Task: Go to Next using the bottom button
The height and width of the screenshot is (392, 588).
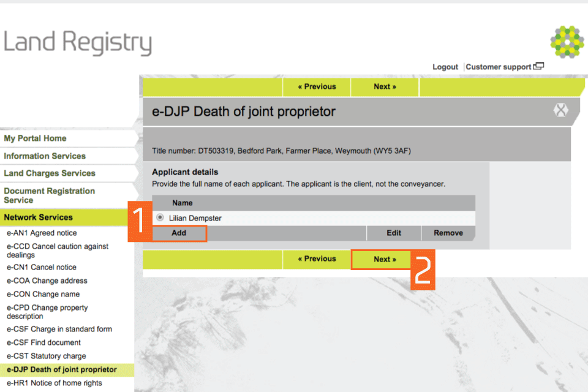Action: (385, 259)
